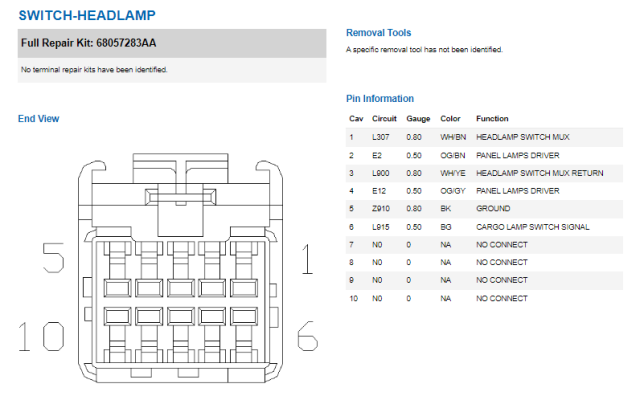Open the Removal Tools heading
The height and width of the screenshot is (400, 644).
(x=378, y=33)
